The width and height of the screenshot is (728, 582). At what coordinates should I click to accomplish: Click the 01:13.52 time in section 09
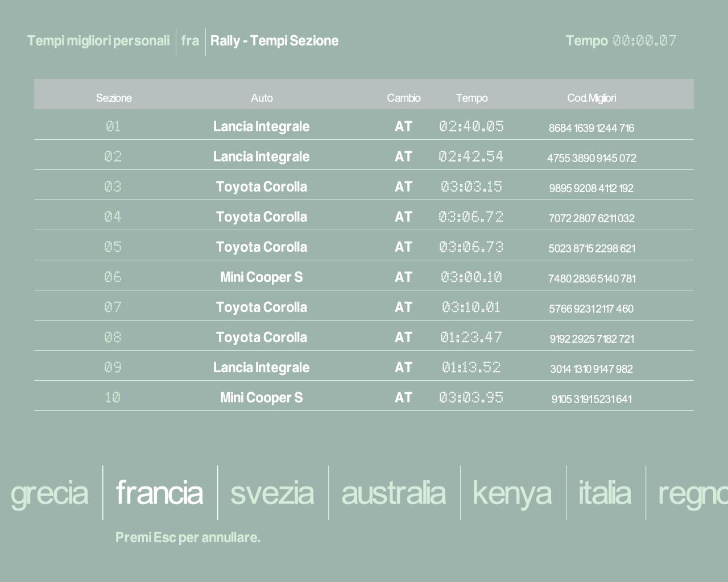pyautogui.click(x=471, y=367)
